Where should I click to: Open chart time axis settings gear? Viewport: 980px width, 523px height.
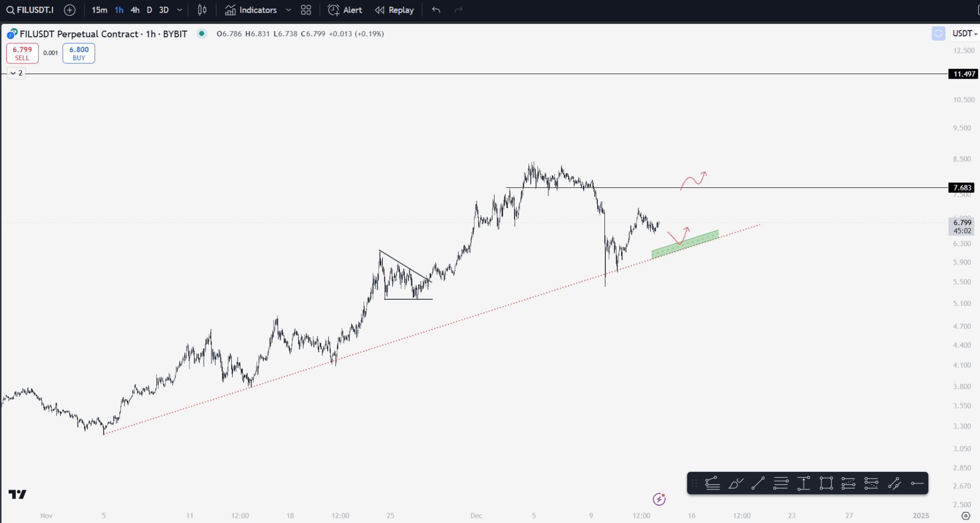coord(966,516)
